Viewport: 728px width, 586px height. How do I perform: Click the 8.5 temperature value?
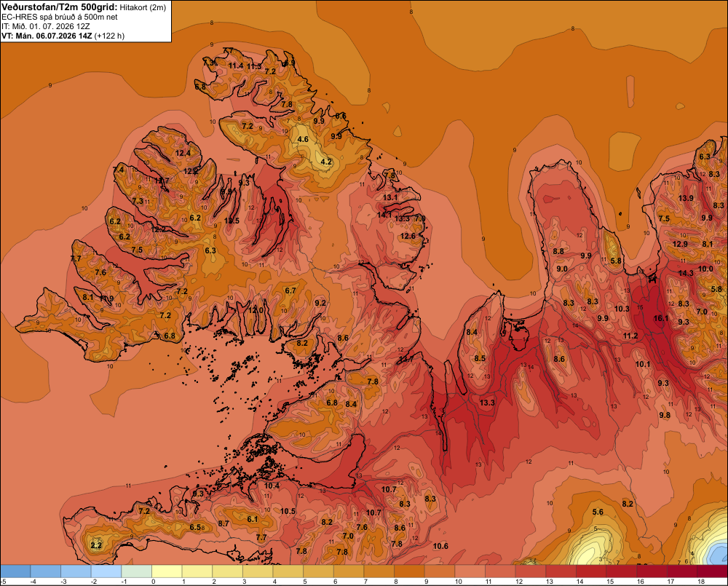480,358
